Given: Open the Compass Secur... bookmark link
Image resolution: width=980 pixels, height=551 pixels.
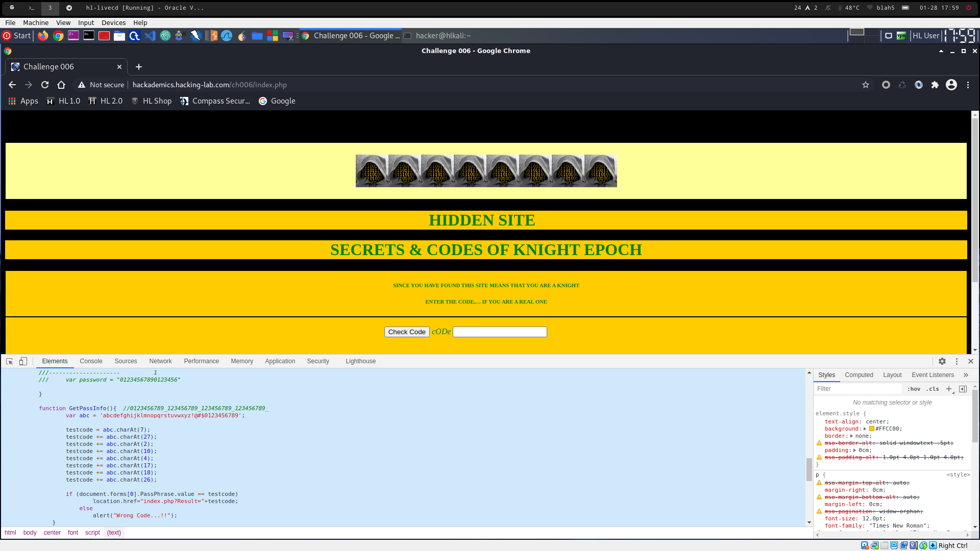Looking at the screenshot, I should pos(215,101).
